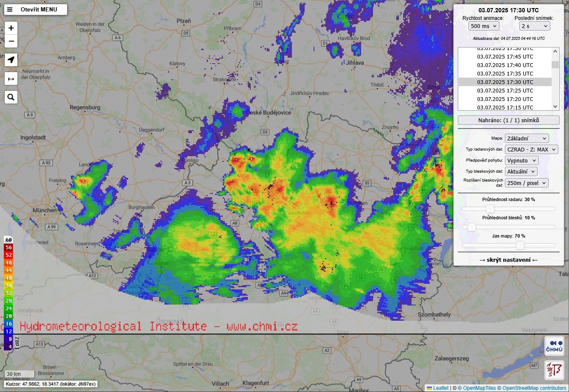Expand last frame duration dropdown

535,26
